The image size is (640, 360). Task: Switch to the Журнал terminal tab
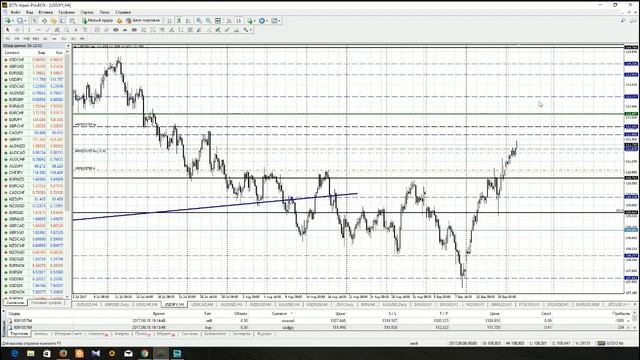pos(264,334)
